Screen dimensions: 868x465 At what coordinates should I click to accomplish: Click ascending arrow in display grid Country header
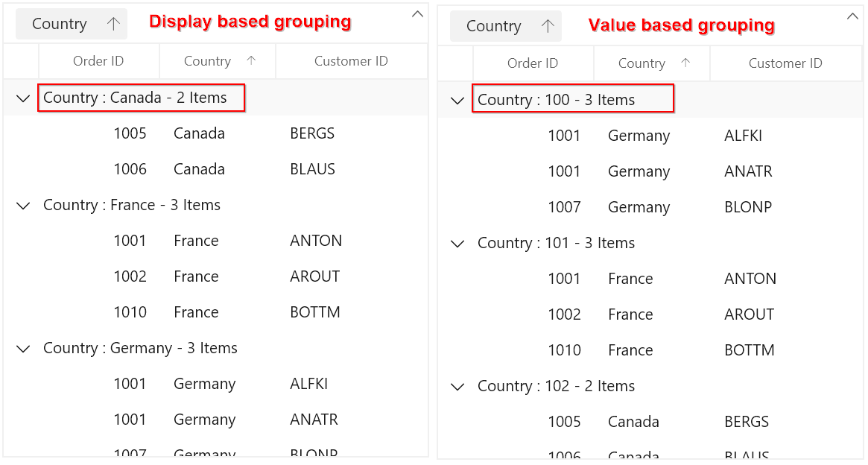pyautogui.click(x=251, y=61)
